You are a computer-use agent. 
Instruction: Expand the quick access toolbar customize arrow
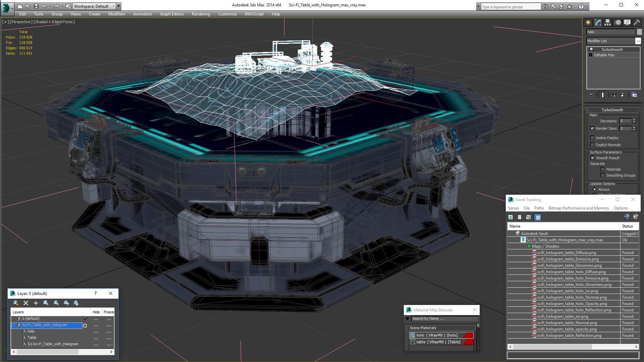pos(119,6)
